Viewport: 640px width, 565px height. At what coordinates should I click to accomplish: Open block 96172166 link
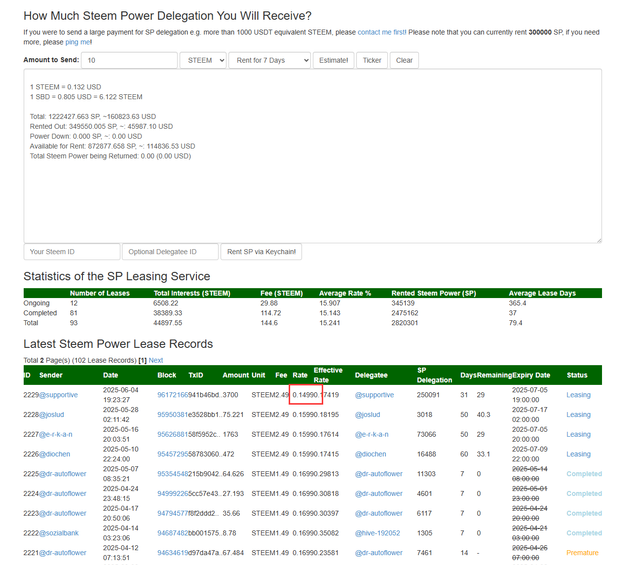pyautogui.click(x=173, y=395)
